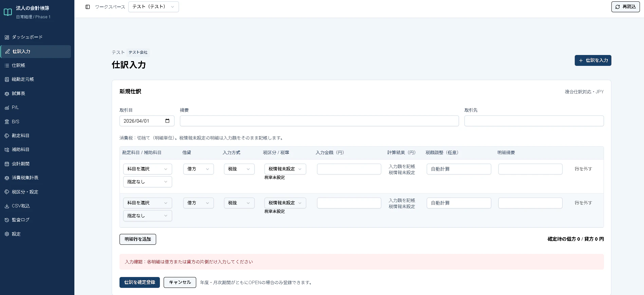Open the テスト（テスト） workspace dropdown
Viewport: 644px width, 295px height.
tap(153, 7)
